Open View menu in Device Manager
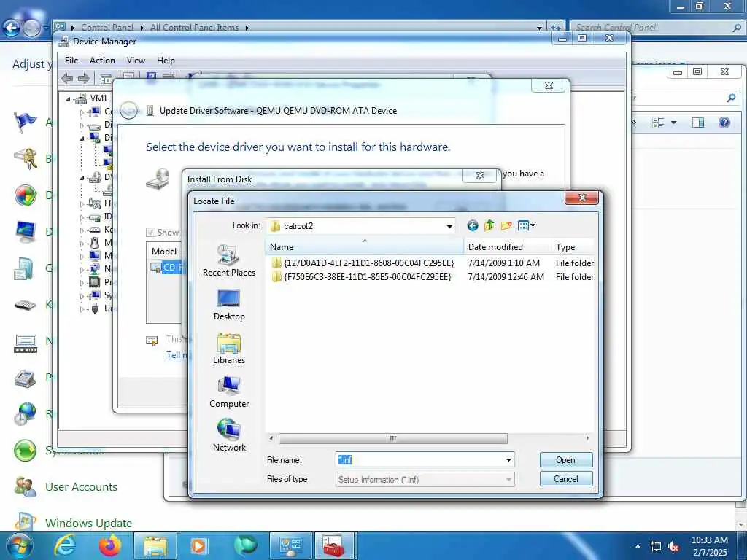 coord(136,61)
